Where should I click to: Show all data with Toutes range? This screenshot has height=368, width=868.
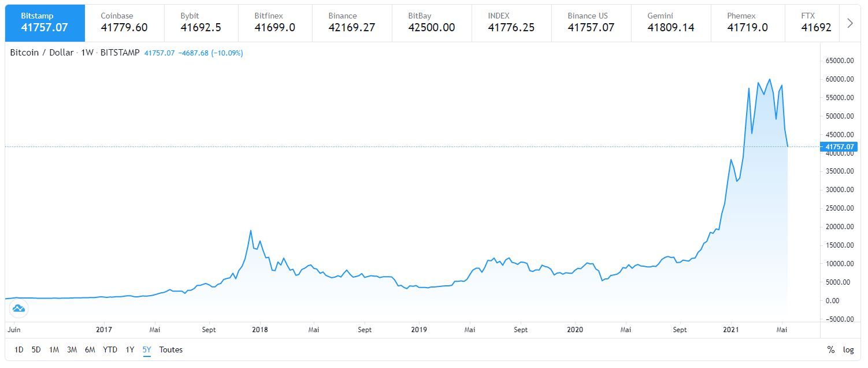click(x=170, y=349)
